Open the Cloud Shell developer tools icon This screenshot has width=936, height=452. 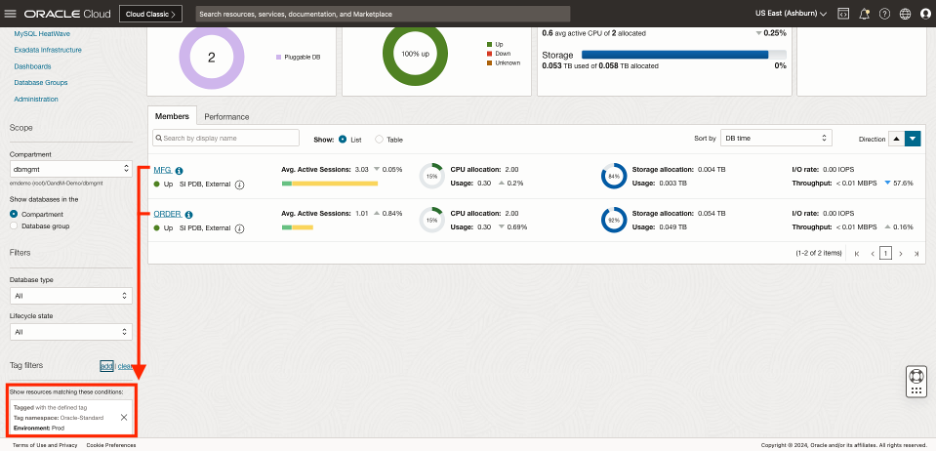(x=843, y=14)
